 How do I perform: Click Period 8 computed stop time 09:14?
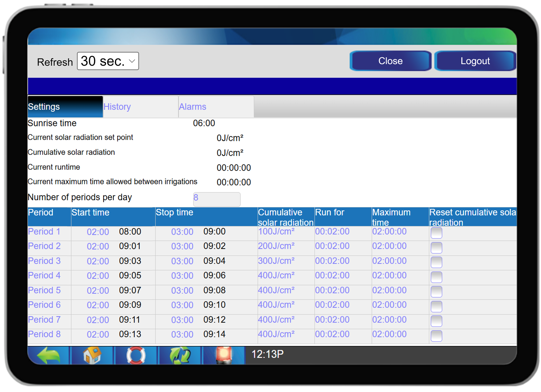214,334
